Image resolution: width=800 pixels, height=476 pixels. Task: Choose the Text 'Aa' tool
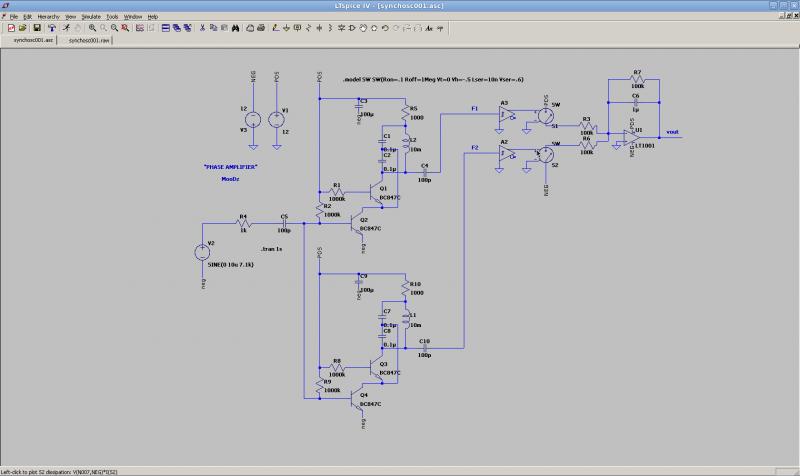pyautogui.click(x=429, y=28)
